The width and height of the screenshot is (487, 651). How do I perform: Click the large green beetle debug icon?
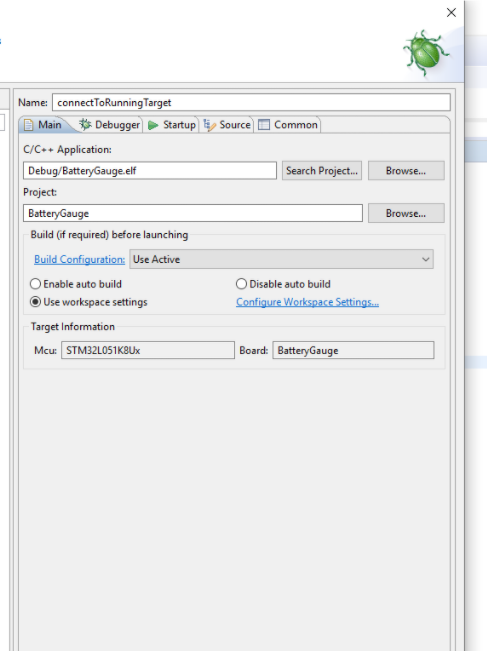pyautogui.click(x=426, y=53)
